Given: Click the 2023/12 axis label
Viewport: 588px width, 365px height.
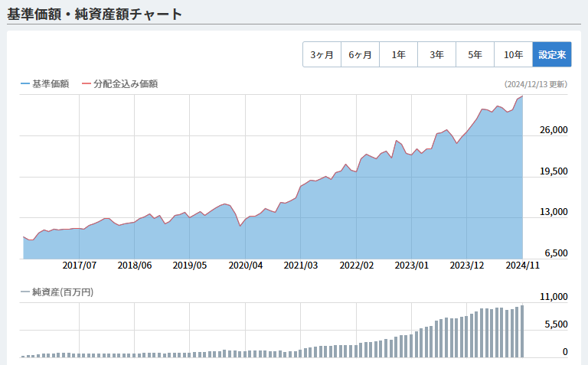Looking at the screenshot, I should tap(467, 266).
